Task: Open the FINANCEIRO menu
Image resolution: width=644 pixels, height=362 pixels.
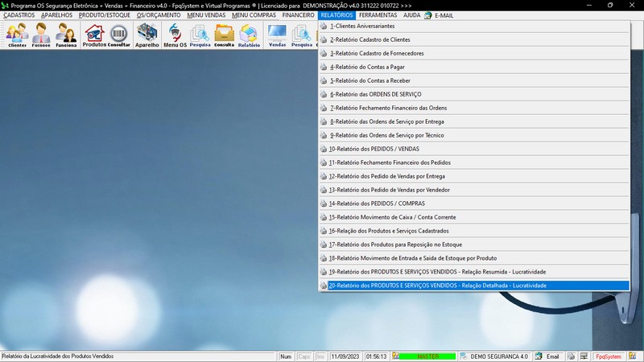Action: tap(298, 15)
